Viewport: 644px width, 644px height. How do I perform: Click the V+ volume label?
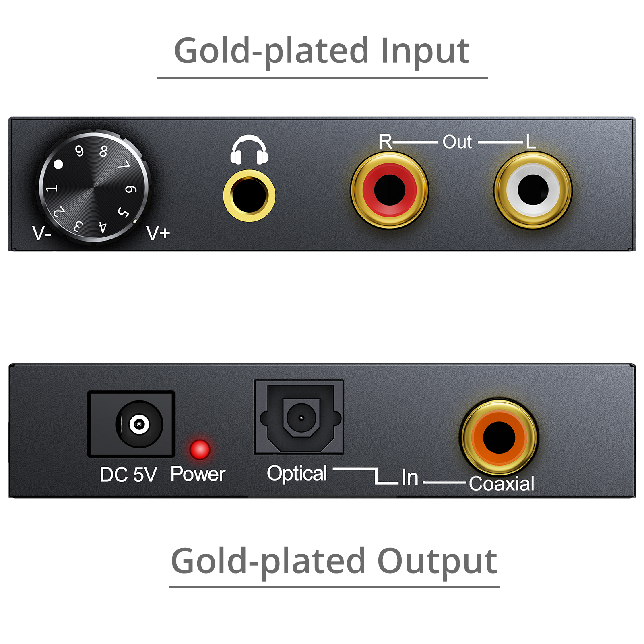pos(158,233)
